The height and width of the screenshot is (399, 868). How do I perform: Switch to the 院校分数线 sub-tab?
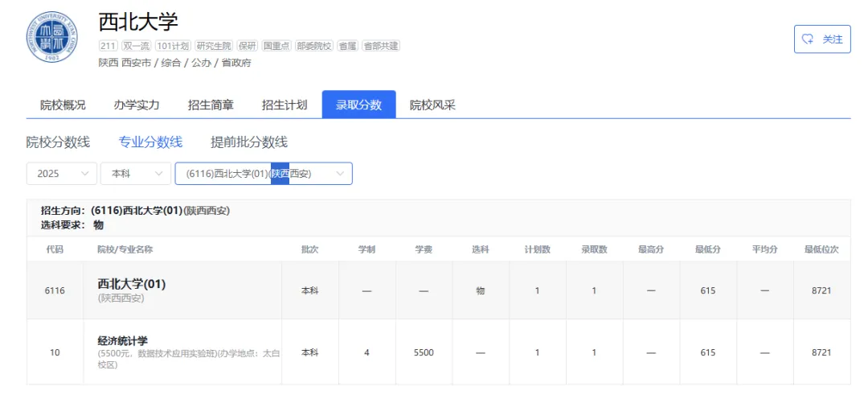tap(58, 142)
